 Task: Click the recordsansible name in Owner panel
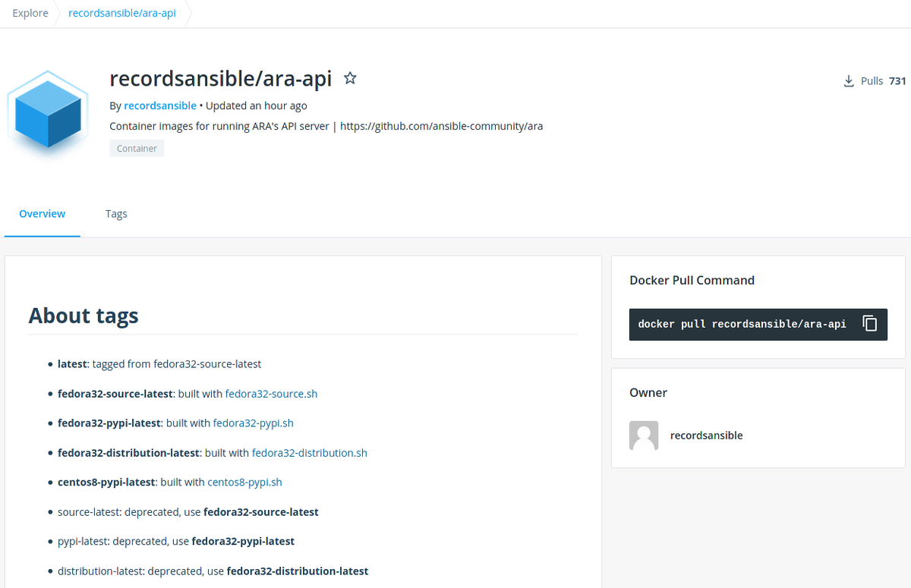tap(706, 435)
